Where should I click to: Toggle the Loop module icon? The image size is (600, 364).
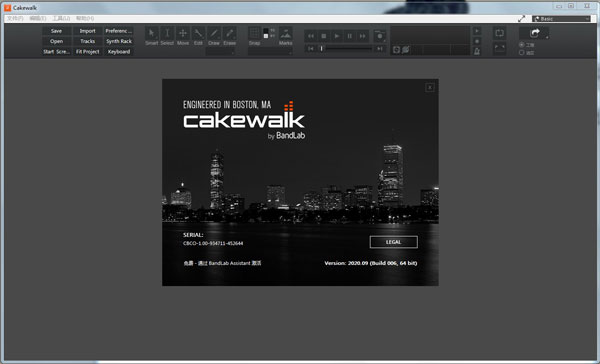point(499,33)
